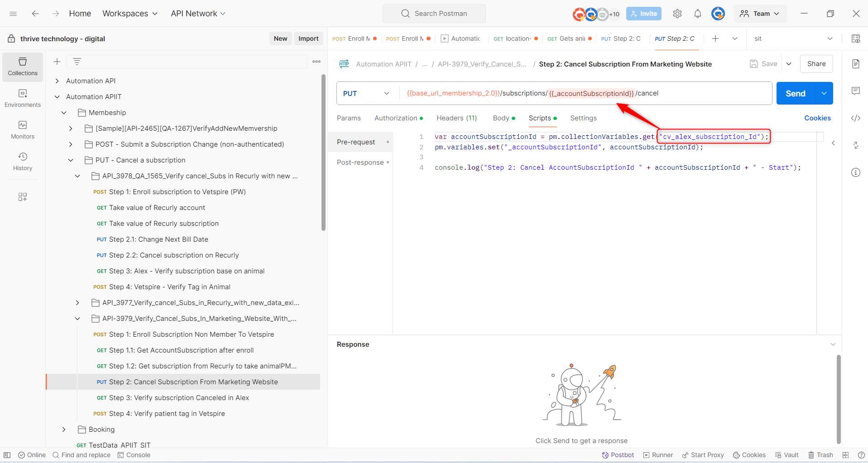
Task: Select the Post-response script section
Action: [x=360, y=162]
